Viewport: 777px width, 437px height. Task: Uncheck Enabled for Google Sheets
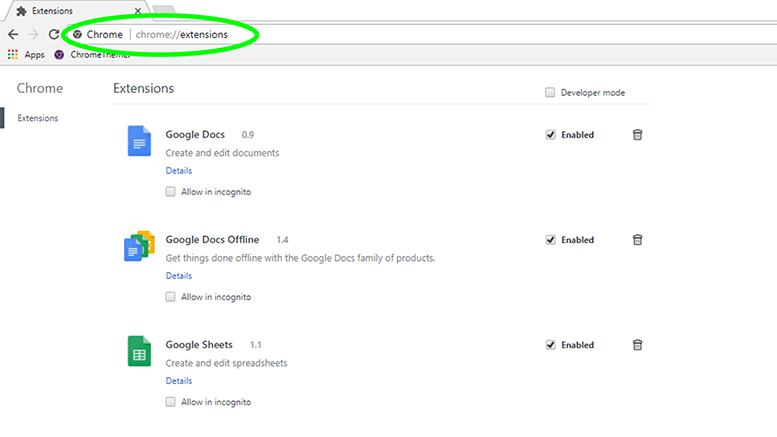(x=551, y=345)
